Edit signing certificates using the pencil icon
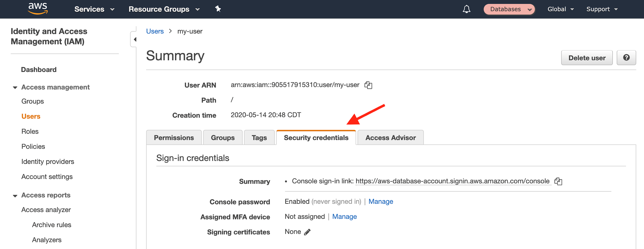 pos(307,232)
